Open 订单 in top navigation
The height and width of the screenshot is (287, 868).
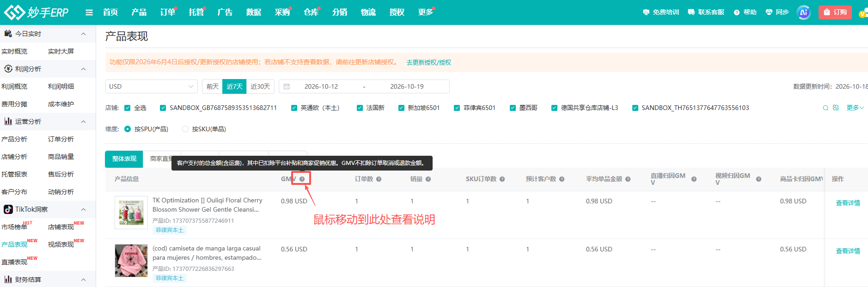coord(168,12)
